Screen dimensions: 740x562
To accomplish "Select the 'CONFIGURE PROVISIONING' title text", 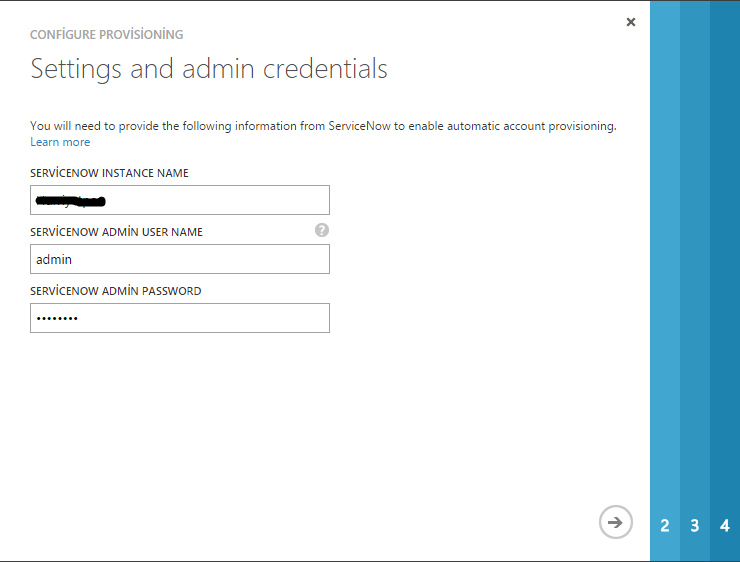I will tap(107, 34).
